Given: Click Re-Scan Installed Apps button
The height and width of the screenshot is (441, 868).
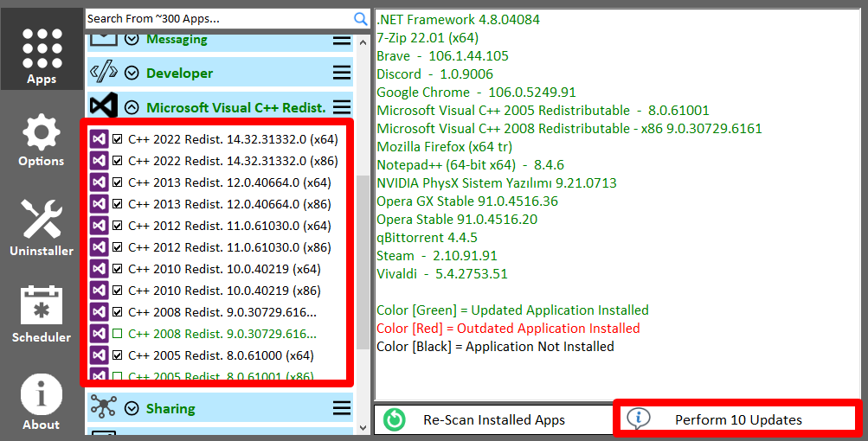Looking at the screenshot, I should point(492,419).
